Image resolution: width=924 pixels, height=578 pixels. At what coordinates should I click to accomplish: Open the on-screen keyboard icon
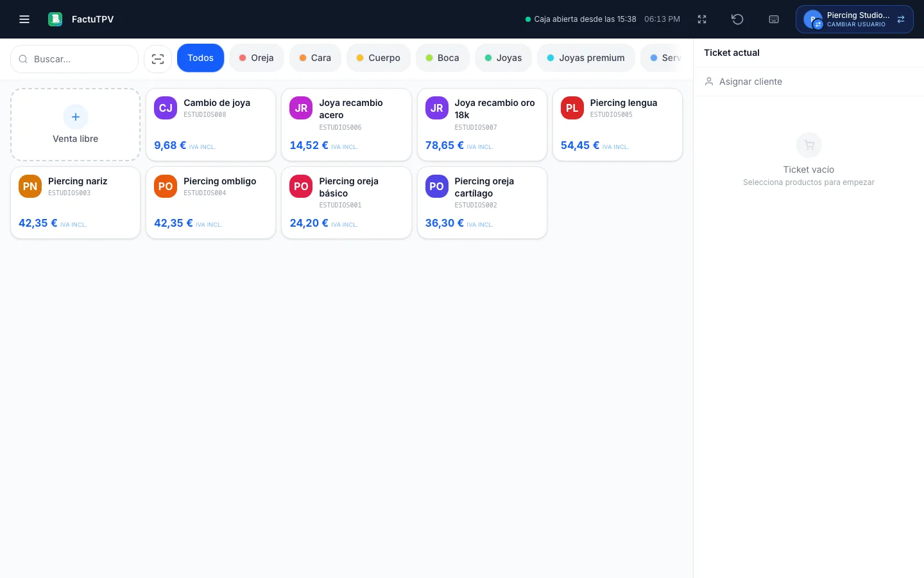(x=774, y=19)
